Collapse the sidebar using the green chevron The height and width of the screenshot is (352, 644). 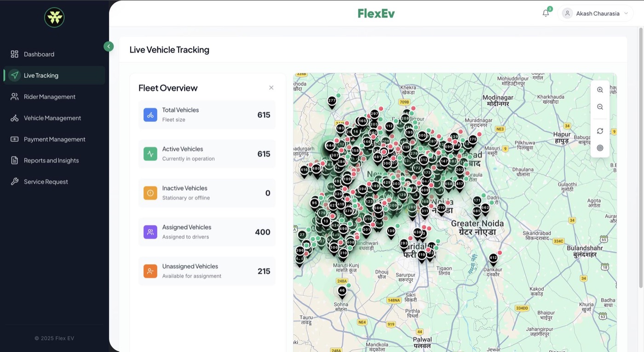[x=109, y=46]
